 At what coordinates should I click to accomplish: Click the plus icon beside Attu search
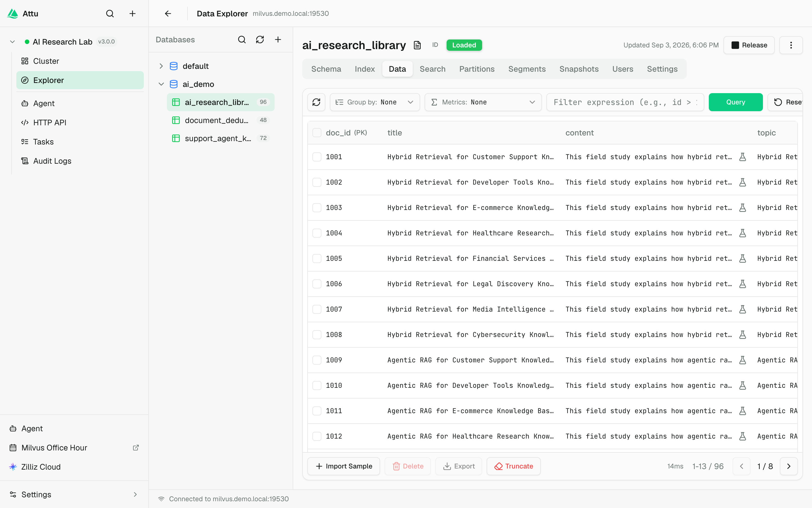click(133, 14)
